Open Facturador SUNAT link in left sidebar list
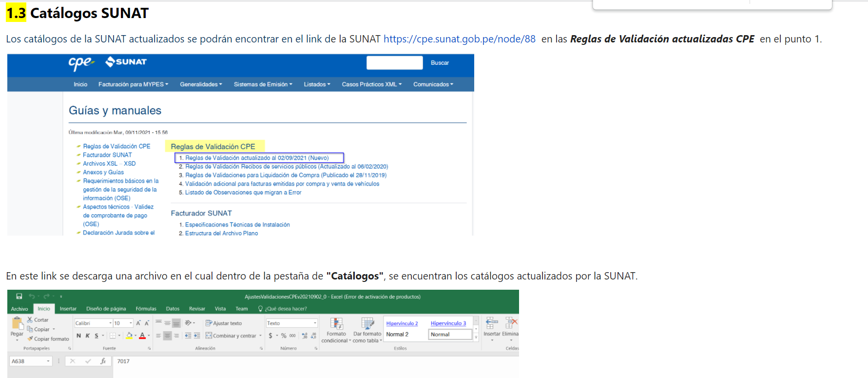This screenshot has height=378, width=868. point(107,155)
